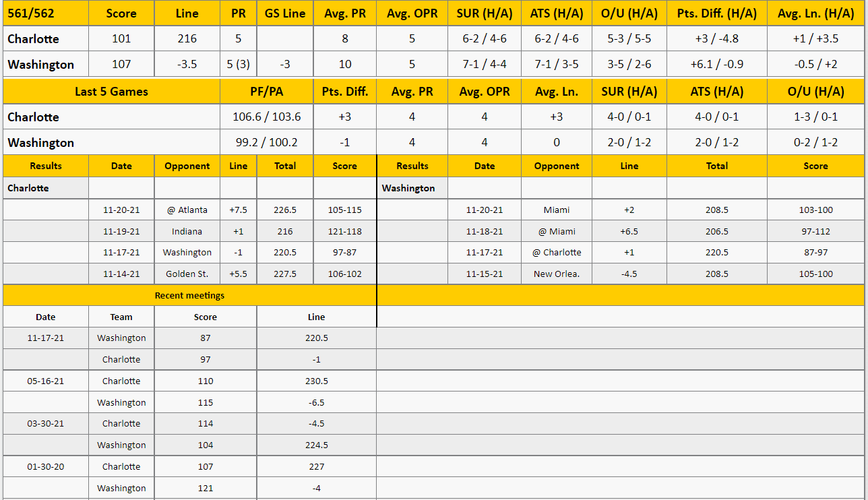
Task: Select the Last 5 Games header
Action: [112, 91]
